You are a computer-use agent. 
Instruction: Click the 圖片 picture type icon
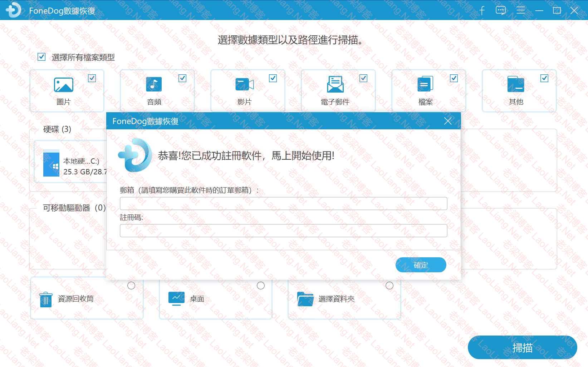coord(64,85)
